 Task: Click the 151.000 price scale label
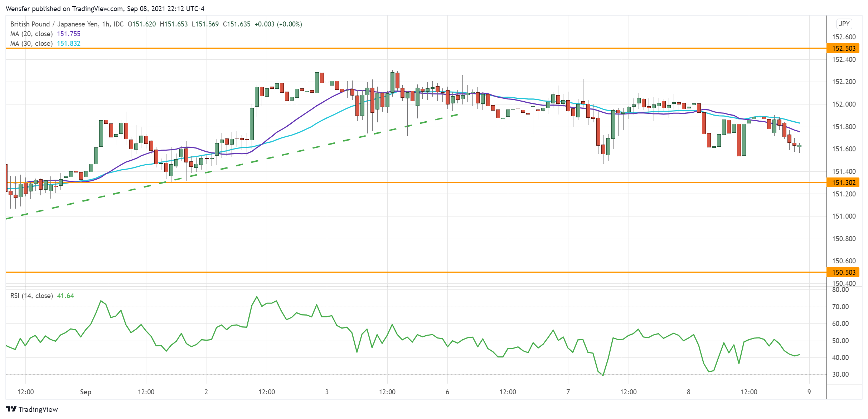(x=844, y=216)
